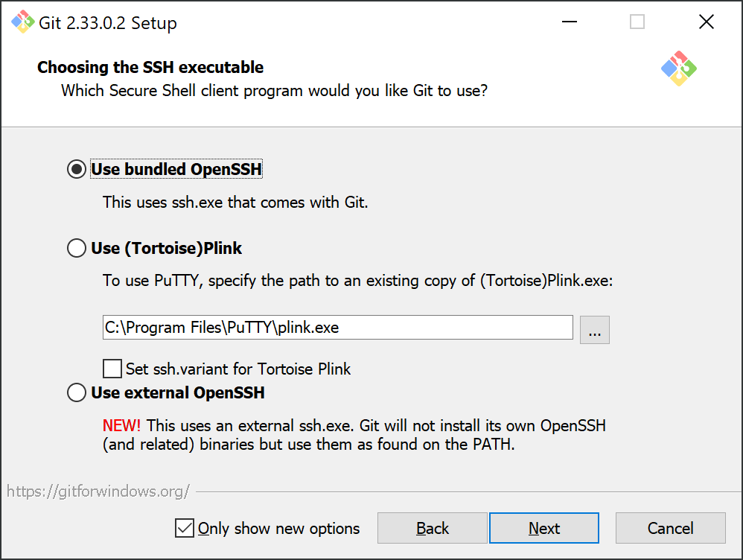This screenshot has height=560, width=743.
Task: Click the Git logo in title bar
Action: click(x=22, y=22)
